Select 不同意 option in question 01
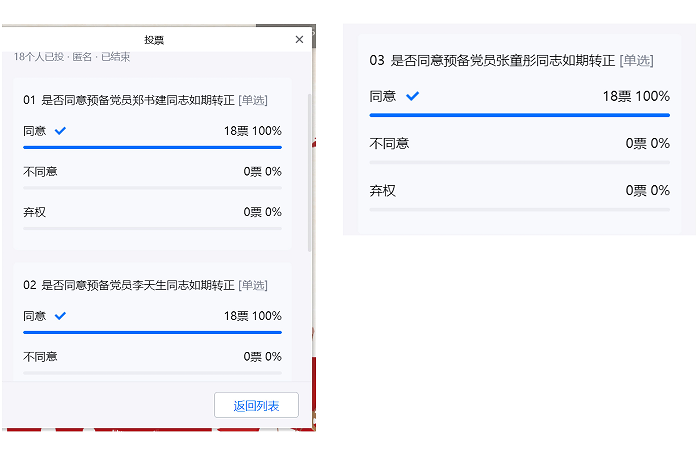The width and height of the screenshot is (700, 452). coord(40,172)
